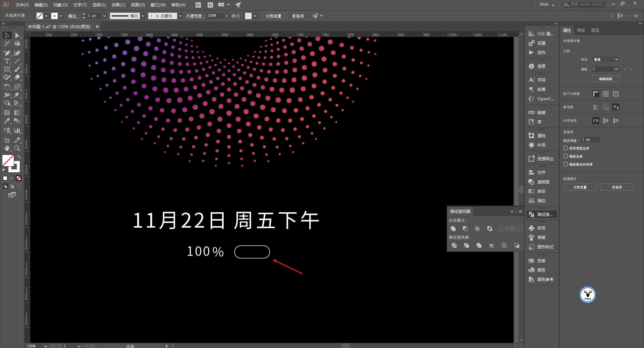Open the 文件(F) menu
The image size is (644, 348).
(x=22, y=5)
